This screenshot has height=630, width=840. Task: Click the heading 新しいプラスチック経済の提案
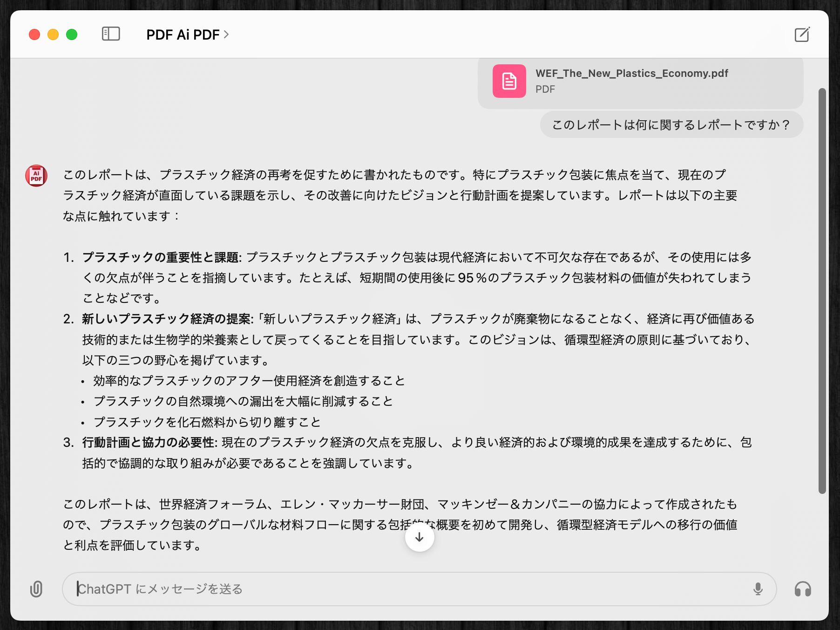click(x=167, y=319)
